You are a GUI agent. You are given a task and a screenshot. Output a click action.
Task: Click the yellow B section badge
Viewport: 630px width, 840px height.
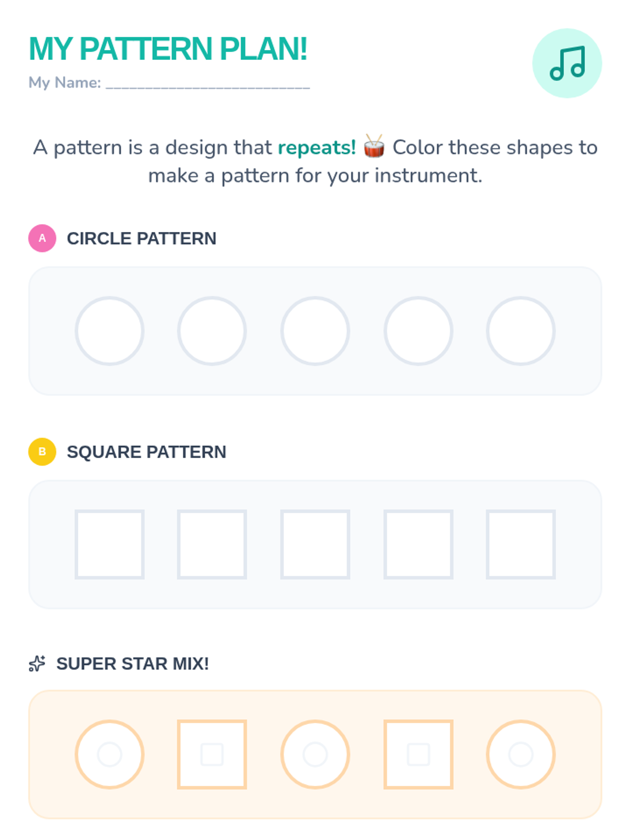[42, 451]
